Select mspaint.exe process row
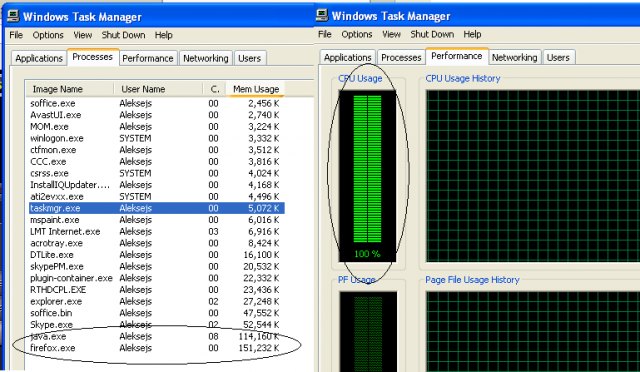The height and width of the screenshot is (372, 640). [x=157, y=220]
